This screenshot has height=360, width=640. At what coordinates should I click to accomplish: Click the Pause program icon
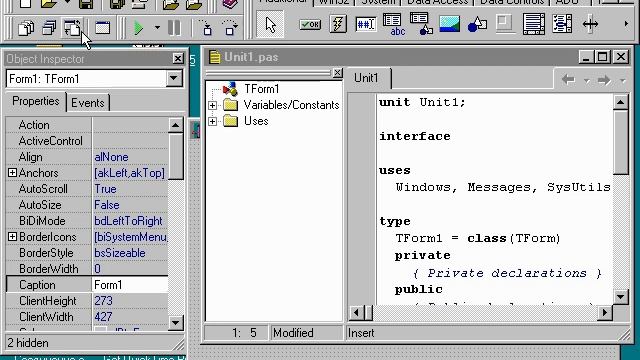[x=174, y=28]
